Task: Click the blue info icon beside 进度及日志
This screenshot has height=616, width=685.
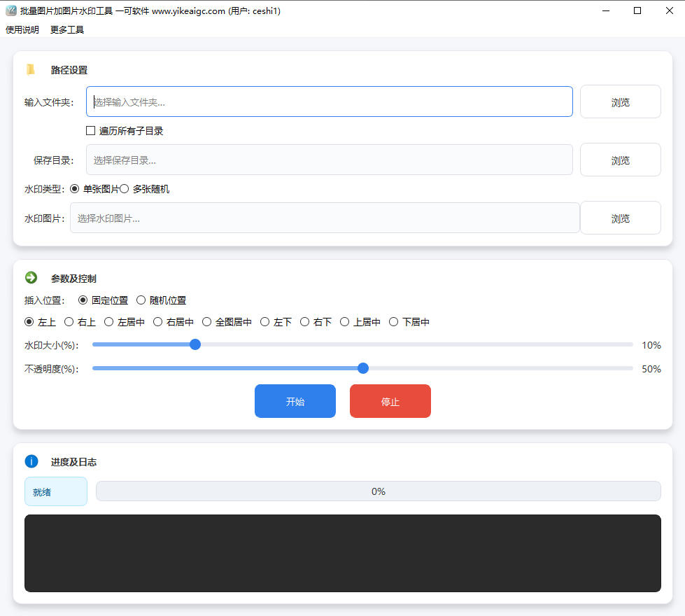Action: pos(31,461)
